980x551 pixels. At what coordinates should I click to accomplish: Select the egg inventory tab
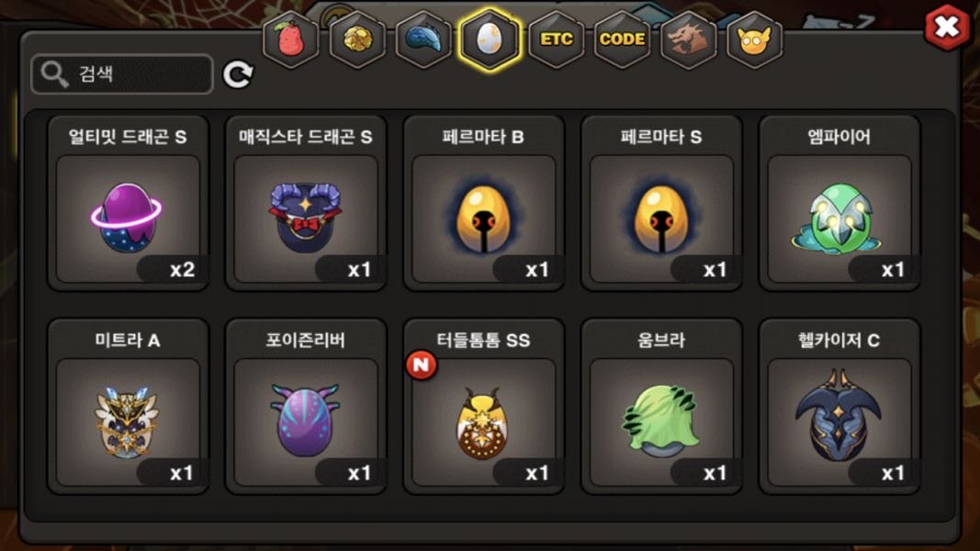490,39
